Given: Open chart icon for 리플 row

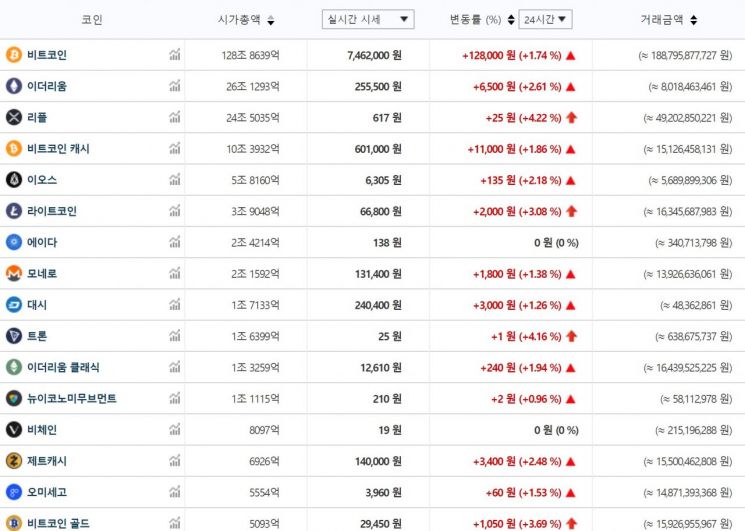Looking at the screenshot, I should 175,117.
